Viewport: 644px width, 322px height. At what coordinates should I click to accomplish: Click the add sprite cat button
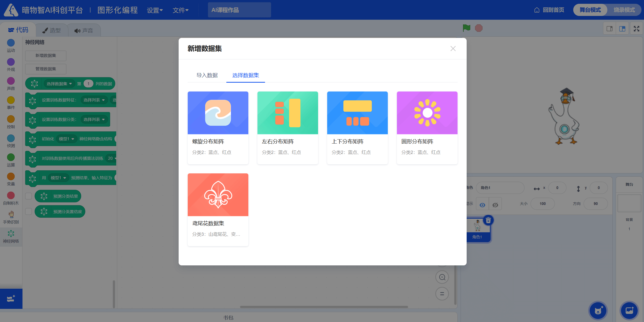598,311
